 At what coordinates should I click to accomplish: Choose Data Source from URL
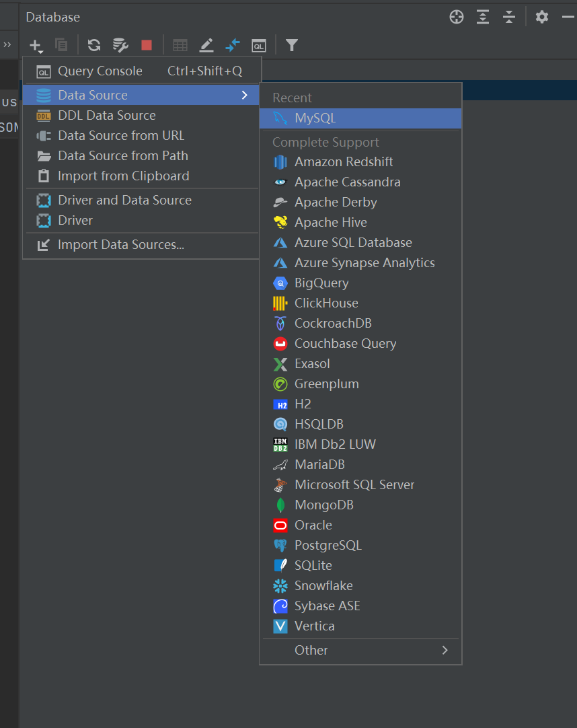tap(121, 135)
